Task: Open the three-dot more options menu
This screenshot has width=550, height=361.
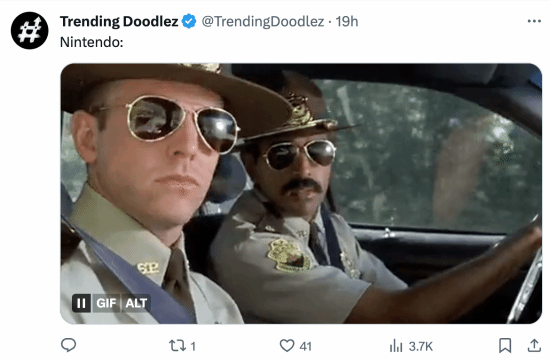Action: click(534, 21)
